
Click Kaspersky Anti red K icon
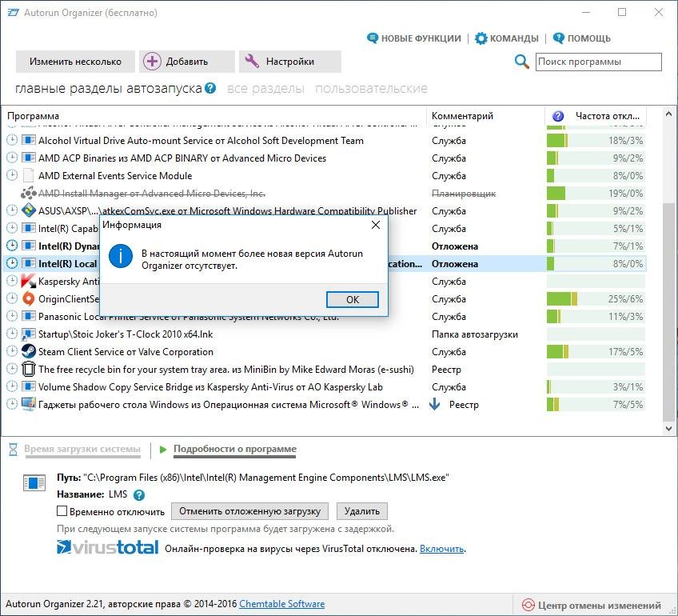coord(29,281)
